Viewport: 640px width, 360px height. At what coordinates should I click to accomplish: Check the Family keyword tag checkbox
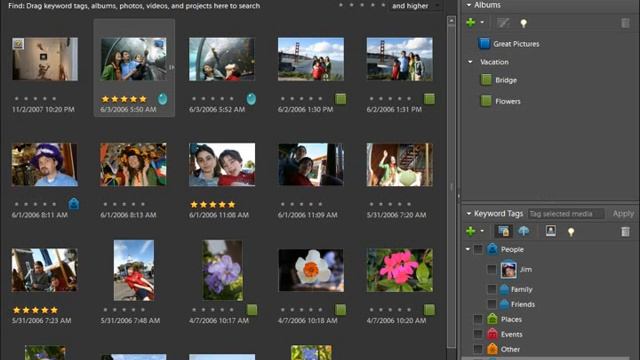(x=492, y=289)
